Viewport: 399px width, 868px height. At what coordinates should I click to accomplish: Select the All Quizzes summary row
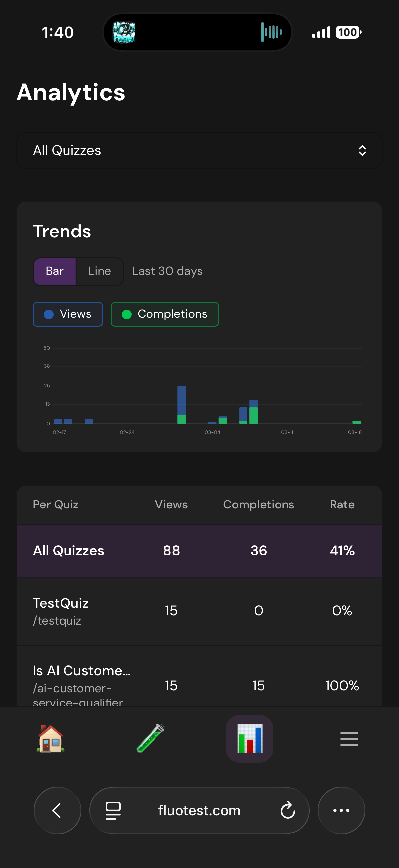(199, 551)
